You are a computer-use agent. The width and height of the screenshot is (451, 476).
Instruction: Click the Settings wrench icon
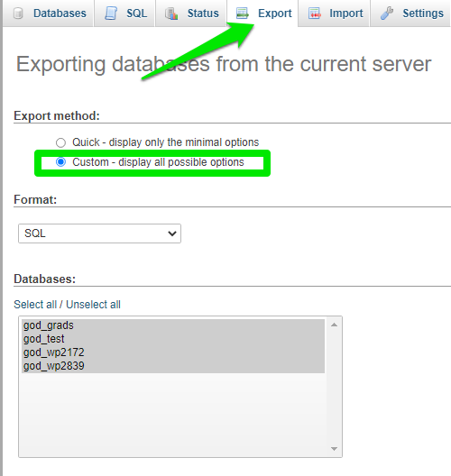[x=387, y=14]
